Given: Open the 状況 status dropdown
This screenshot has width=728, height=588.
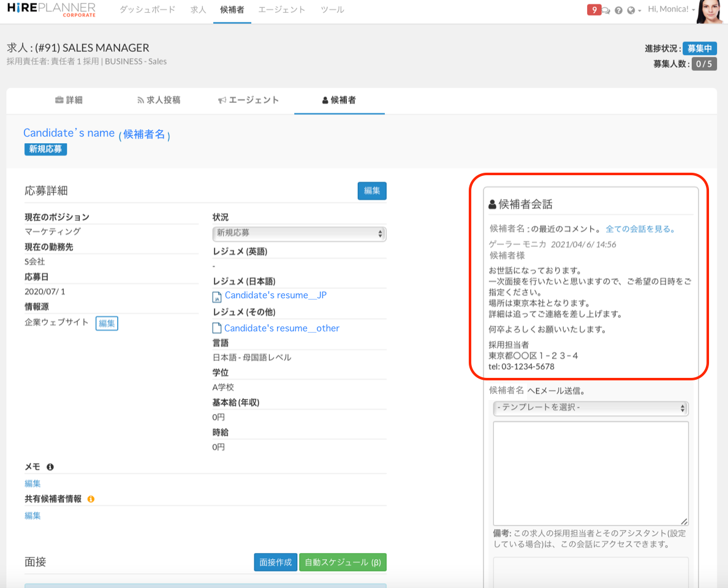Looking at the screenshot, I should [x=299, y=233].
